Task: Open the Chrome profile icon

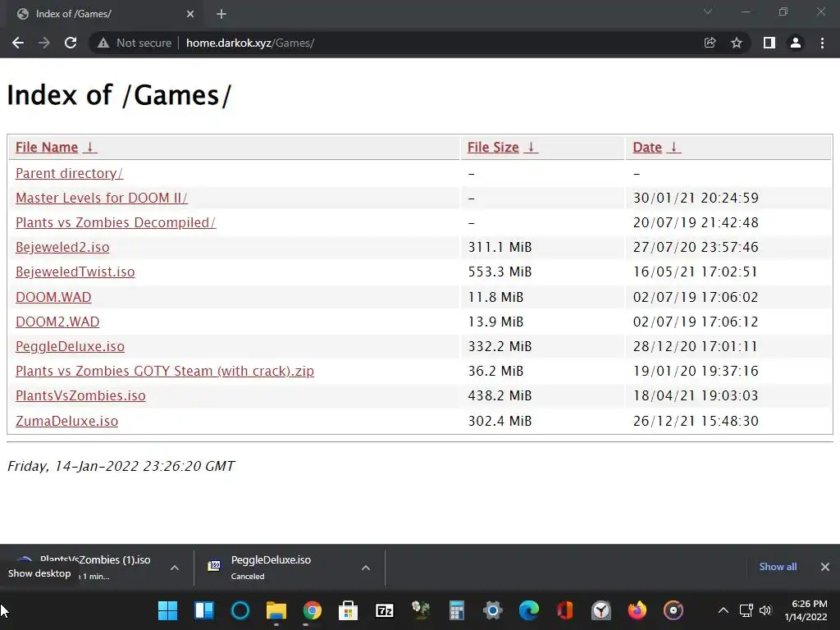Action: point(796,43)
